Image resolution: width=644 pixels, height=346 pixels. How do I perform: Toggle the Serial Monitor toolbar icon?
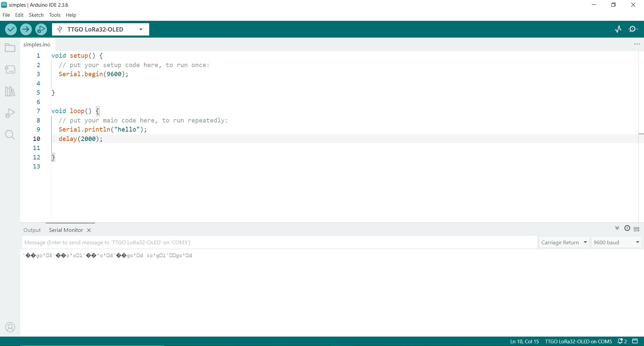coord(633,29)
